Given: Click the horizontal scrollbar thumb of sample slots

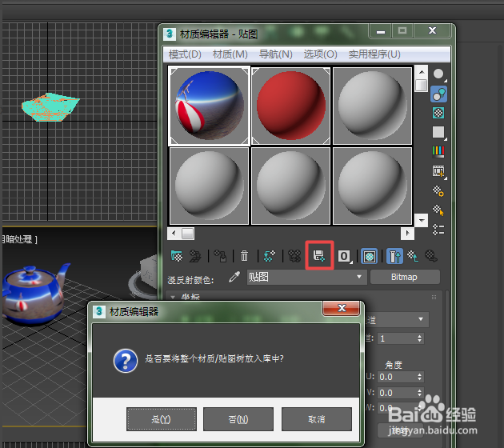Looking at the screenshot, I should click(x=188, y=234).
